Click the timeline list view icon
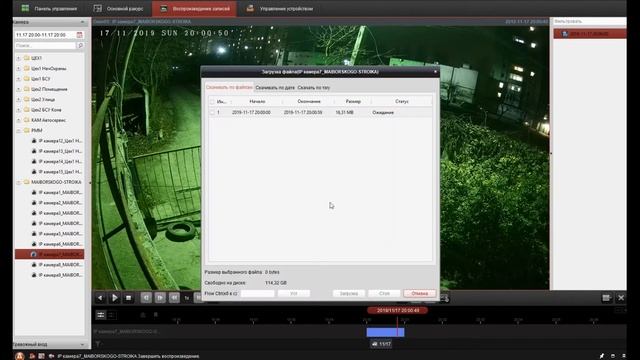640x360 pixels. coord(100,315)
